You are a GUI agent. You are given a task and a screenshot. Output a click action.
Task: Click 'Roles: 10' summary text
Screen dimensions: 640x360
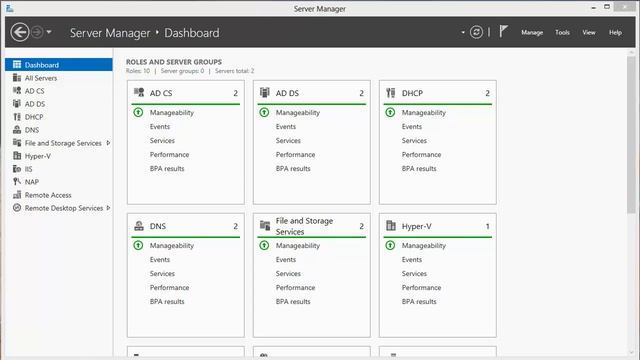pos(138,71)
